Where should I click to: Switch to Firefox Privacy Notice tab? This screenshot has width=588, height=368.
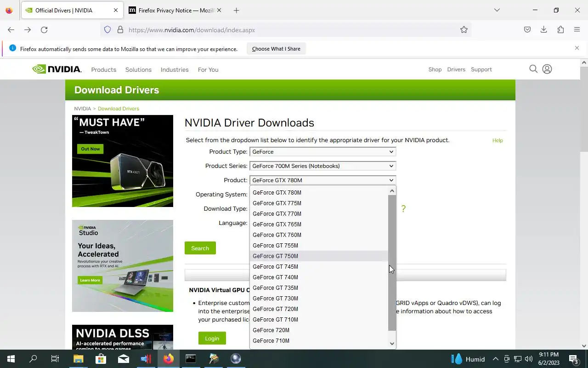175,10
